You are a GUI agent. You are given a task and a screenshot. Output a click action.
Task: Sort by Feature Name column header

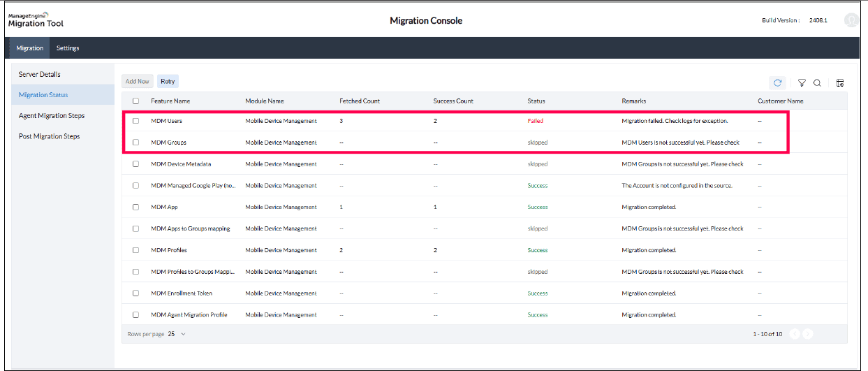coord(170,101)
